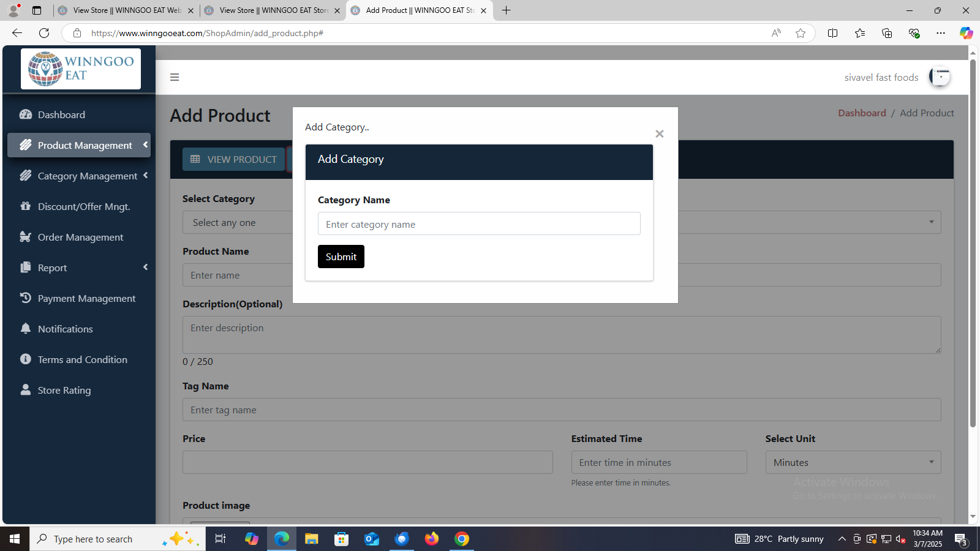980x551 pixels.
Task: Click the hamburger sidebar toggle icon
Action: tap(175, 77)
